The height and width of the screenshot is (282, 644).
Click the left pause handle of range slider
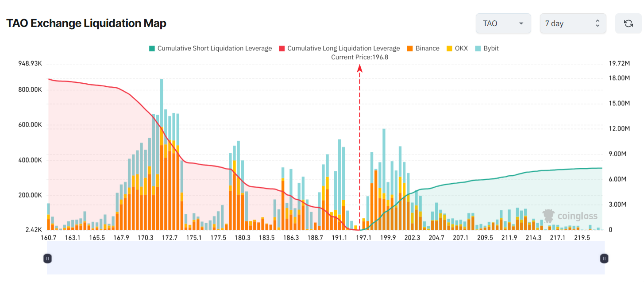pos(47,258)
